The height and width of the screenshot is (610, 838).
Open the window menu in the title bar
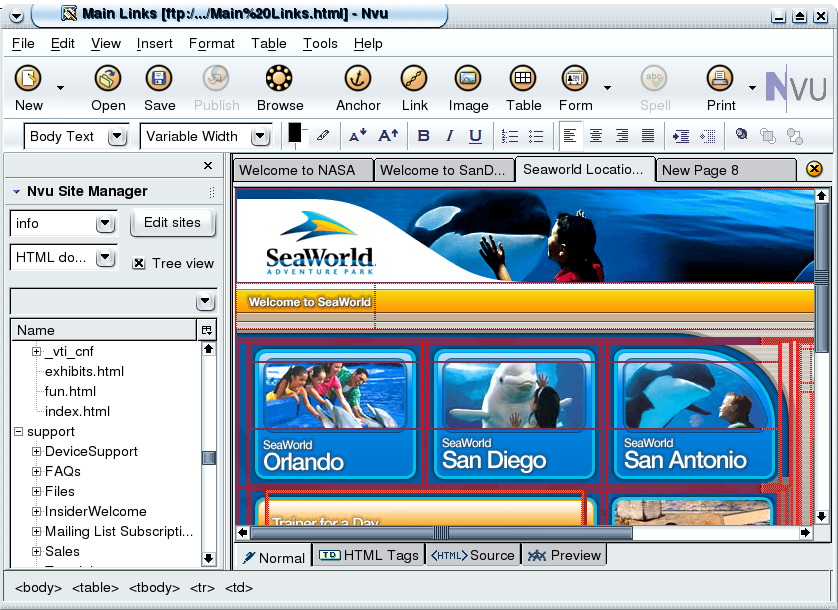[x=16, y=16]
